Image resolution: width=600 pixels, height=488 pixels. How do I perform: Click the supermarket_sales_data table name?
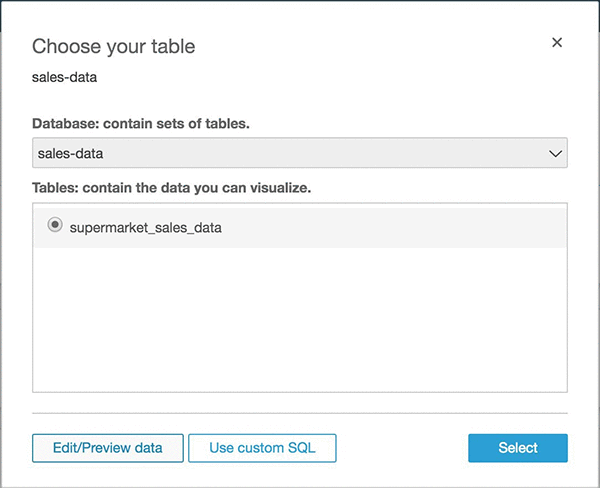tap(146, 228)
